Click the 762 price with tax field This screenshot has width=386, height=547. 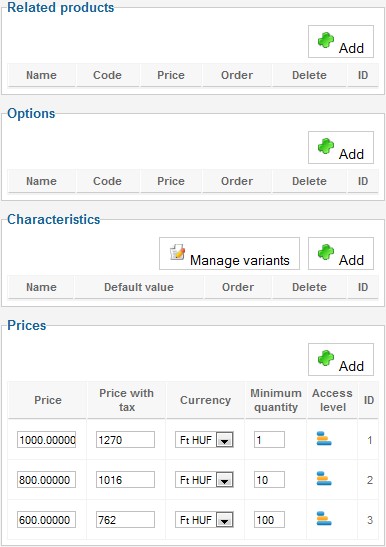tap(125, 520)
